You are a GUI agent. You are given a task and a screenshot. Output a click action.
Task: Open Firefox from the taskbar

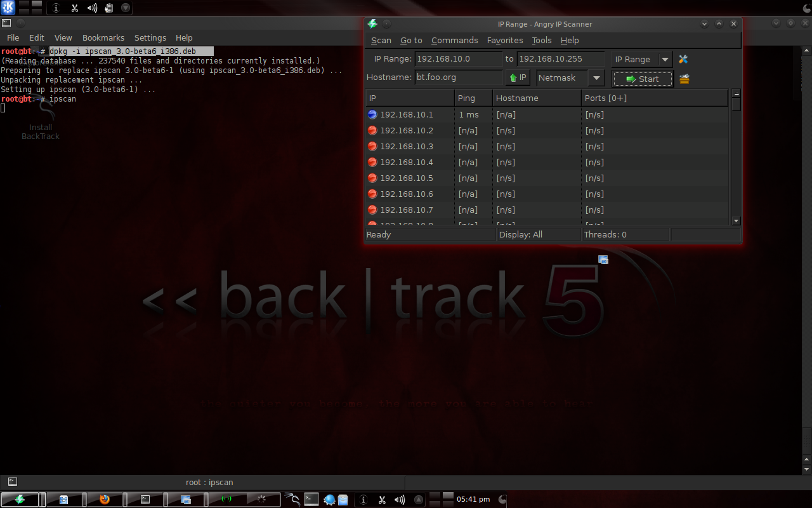point(104,499)
